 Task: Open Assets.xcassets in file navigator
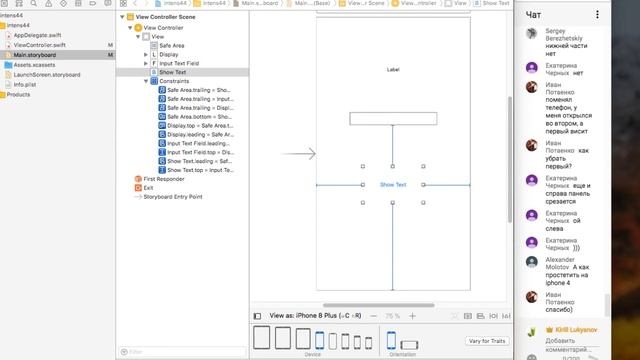coord(34,65)
